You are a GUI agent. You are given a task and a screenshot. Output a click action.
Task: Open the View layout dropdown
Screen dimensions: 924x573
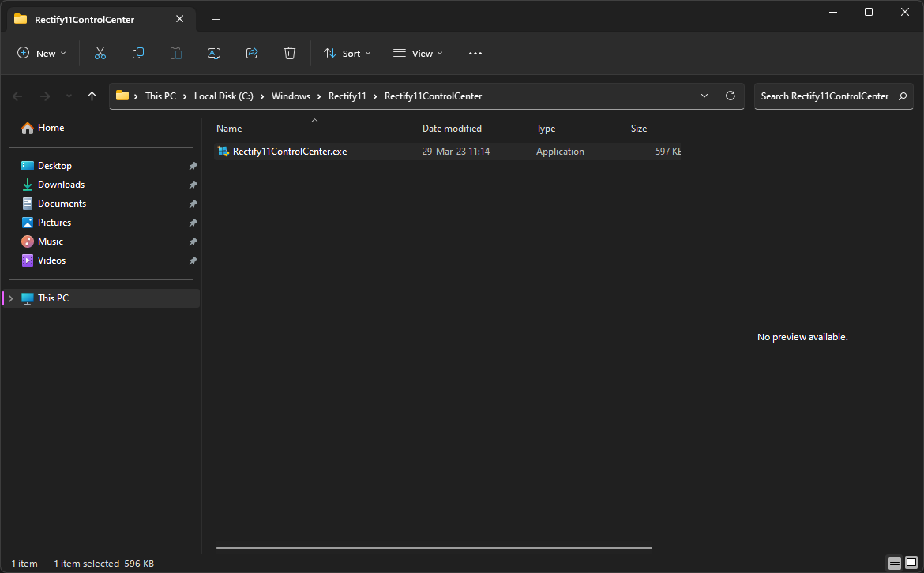point(418,54)
